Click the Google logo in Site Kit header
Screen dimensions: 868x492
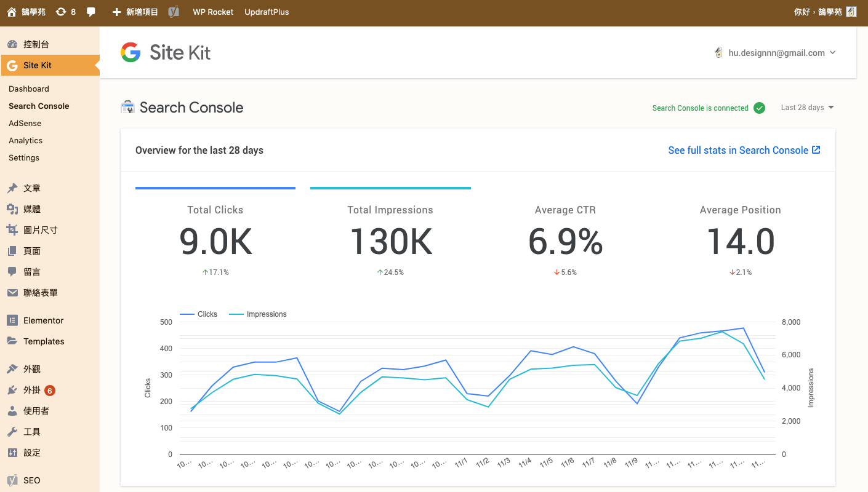point(131,52)
